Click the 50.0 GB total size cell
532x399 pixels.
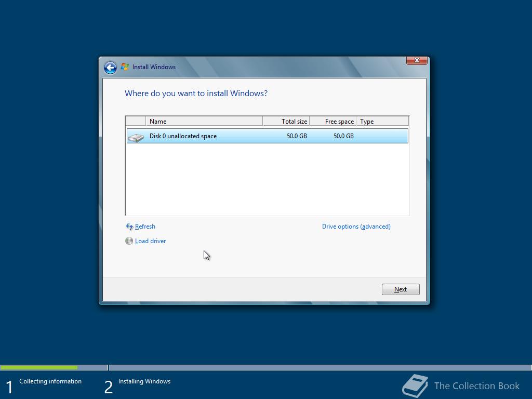coord(297,136)
